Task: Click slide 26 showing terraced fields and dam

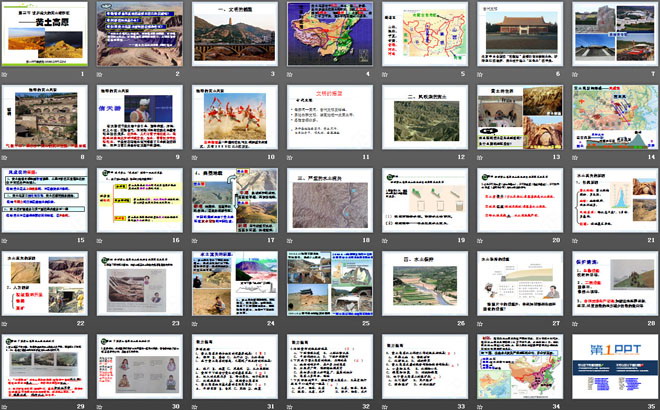Action: click(x=422, y=283)
